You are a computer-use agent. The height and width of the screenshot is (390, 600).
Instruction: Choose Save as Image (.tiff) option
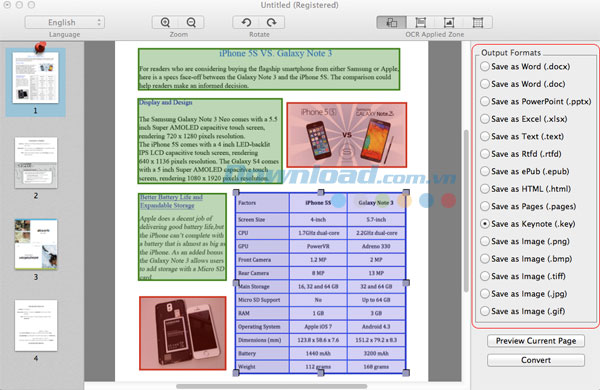(x=523, y=276)
